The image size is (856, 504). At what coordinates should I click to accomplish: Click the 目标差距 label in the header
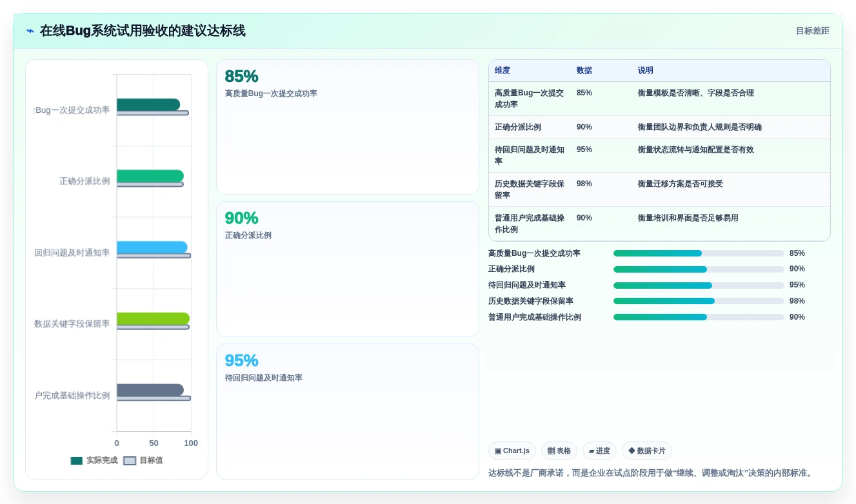tap(812, 31)
